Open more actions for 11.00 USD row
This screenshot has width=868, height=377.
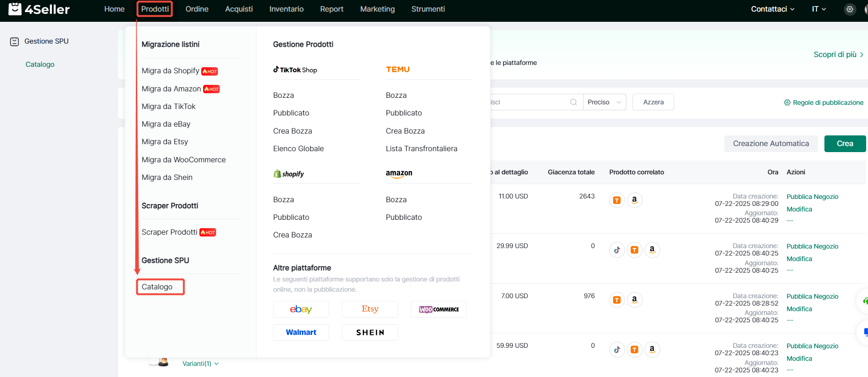[790, 221]
